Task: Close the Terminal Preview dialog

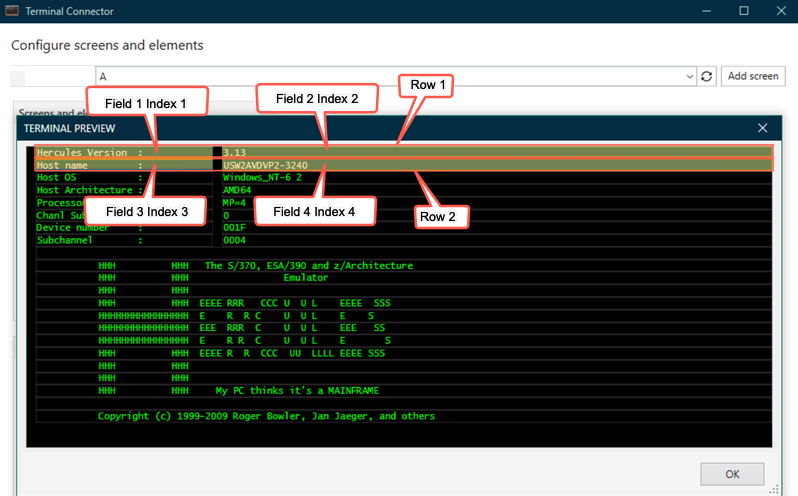Action: click(x=762, y=128)
